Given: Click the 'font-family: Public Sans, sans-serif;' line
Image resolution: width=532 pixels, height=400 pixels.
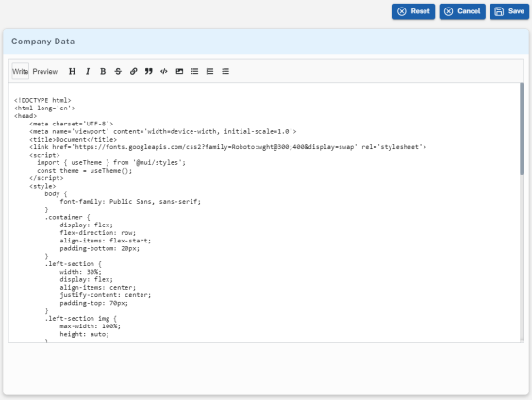Looking at the screenshot, I should click(130, 202).
